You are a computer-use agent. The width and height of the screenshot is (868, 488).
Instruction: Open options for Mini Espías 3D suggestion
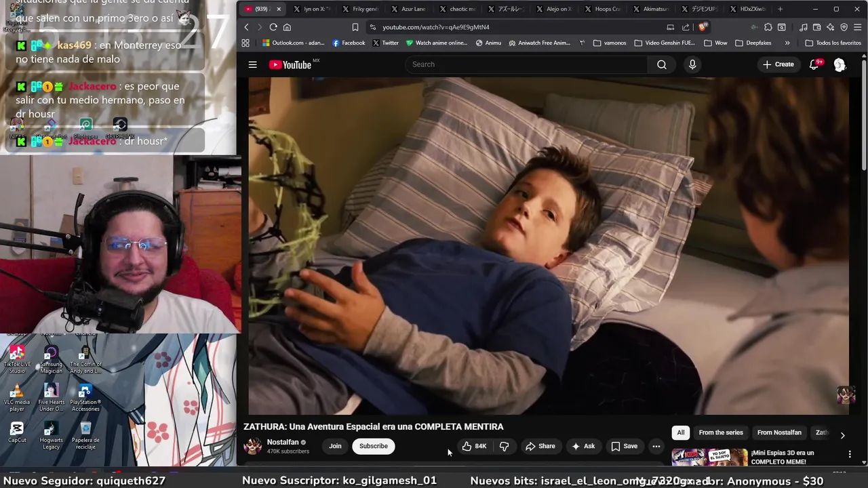[x=850, y=454]
